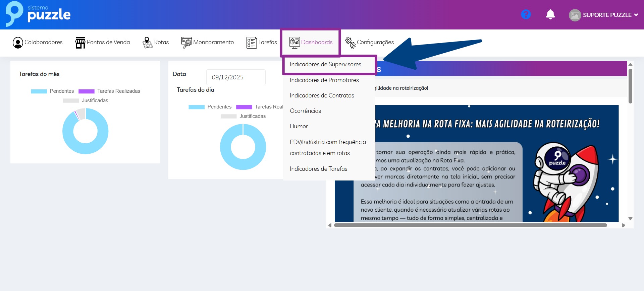Viewport: 644px width, 291px height.
Task: Toggle Justificadas legend in Tarefas do dia
Action: point(243,116)
